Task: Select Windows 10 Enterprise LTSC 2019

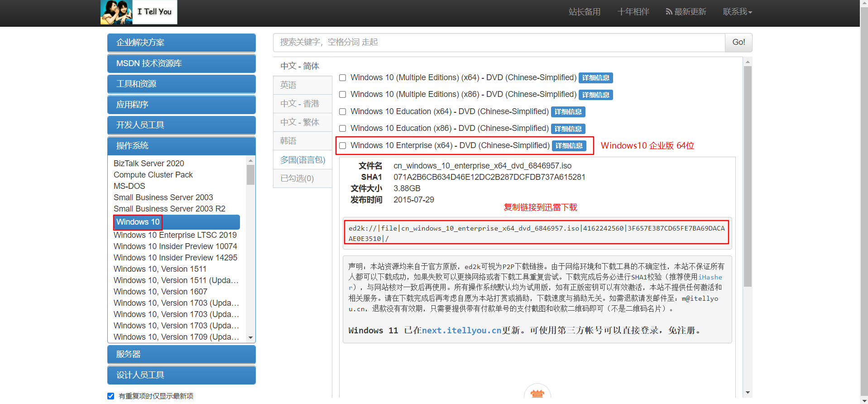Action: (x=175, y=235)
